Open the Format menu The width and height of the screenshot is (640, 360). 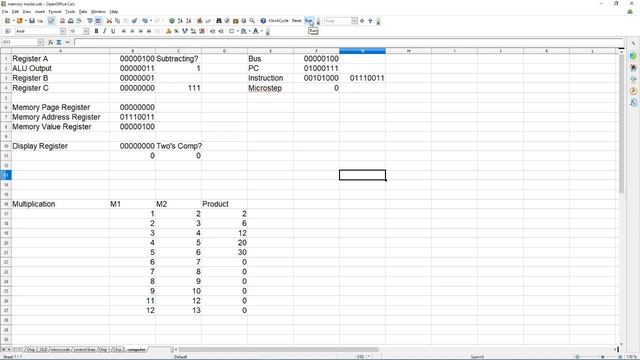tap(55, 12)
